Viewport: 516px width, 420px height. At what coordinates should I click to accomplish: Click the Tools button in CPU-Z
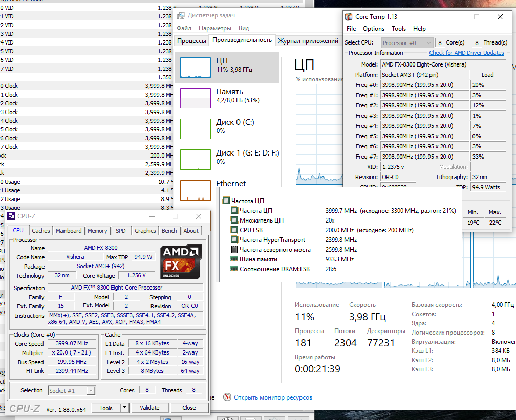coord(106,408)
